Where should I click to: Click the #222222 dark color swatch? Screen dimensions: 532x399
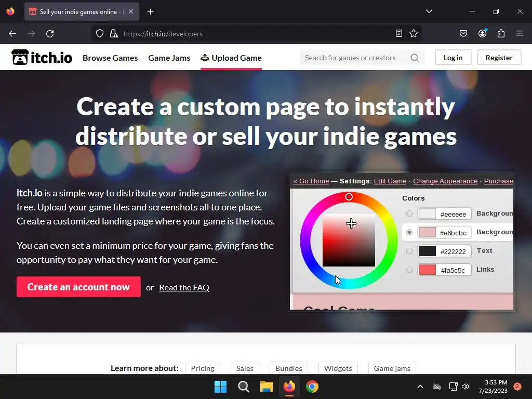tap(427, 251)
